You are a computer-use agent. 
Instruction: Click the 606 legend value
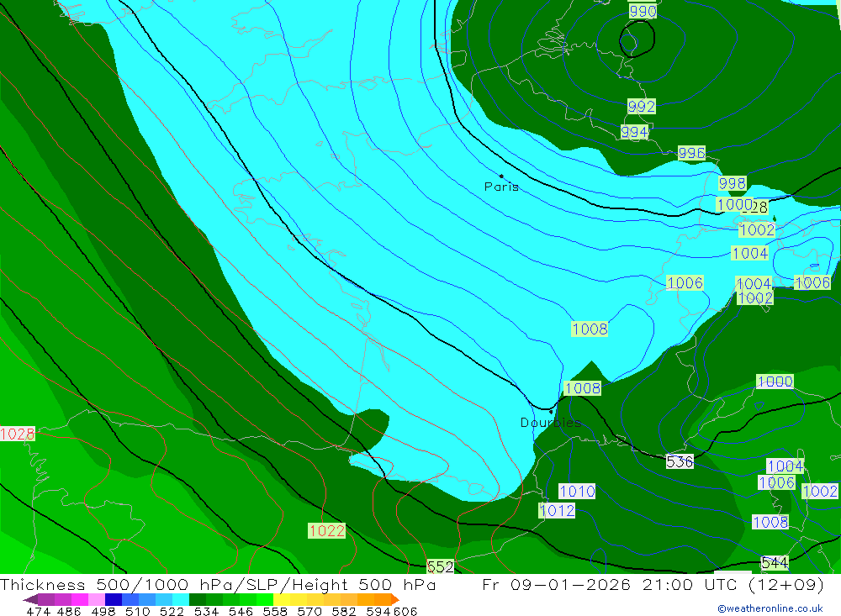[x=405, y=611]
